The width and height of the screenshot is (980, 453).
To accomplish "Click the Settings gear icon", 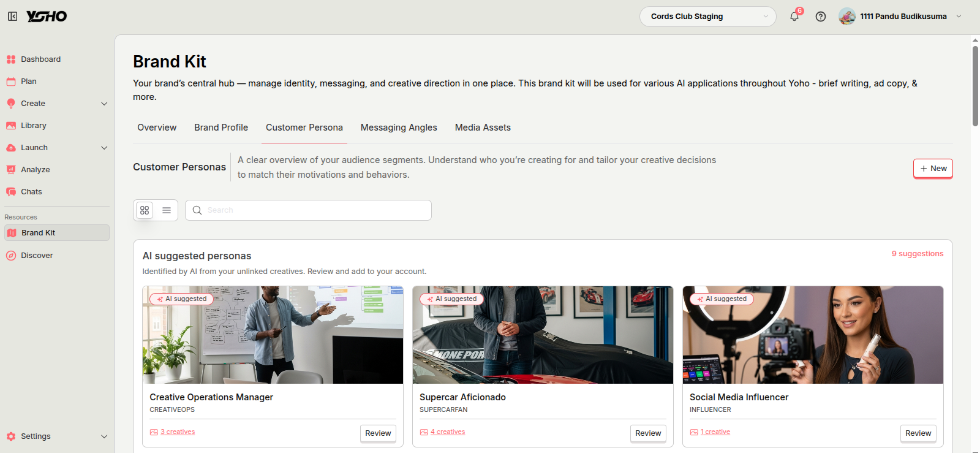I will [x=11, y=436].
